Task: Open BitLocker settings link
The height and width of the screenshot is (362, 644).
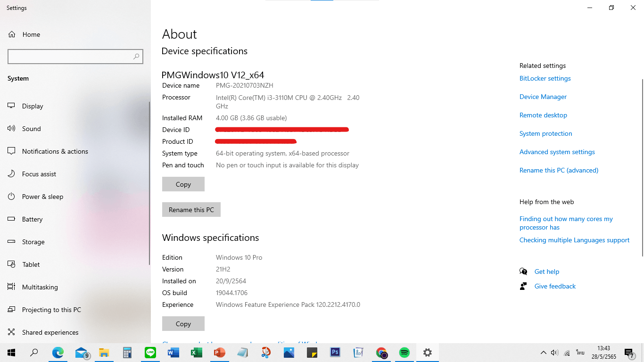Action: 545,78
